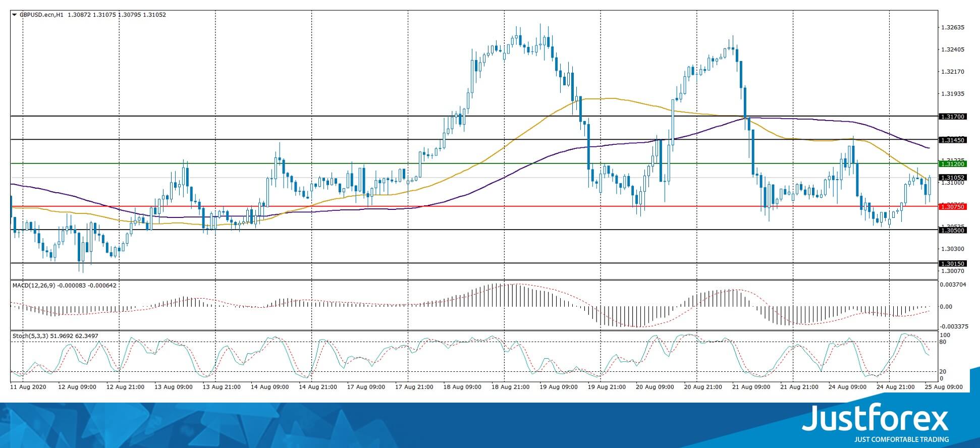Click the 1.30300 value on price axis
This screenshot has width=980, height=448.
click(953, 249)
